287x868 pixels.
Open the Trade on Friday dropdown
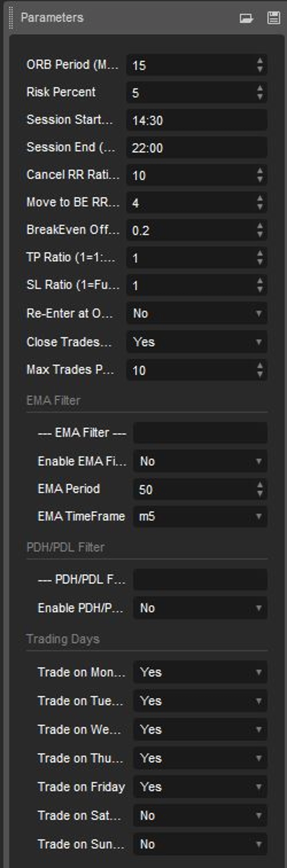click(199, 787)
